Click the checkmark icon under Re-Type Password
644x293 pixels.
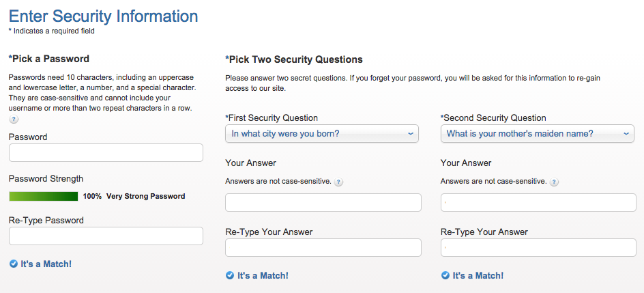pyautogui.click(x=13, y=264)
